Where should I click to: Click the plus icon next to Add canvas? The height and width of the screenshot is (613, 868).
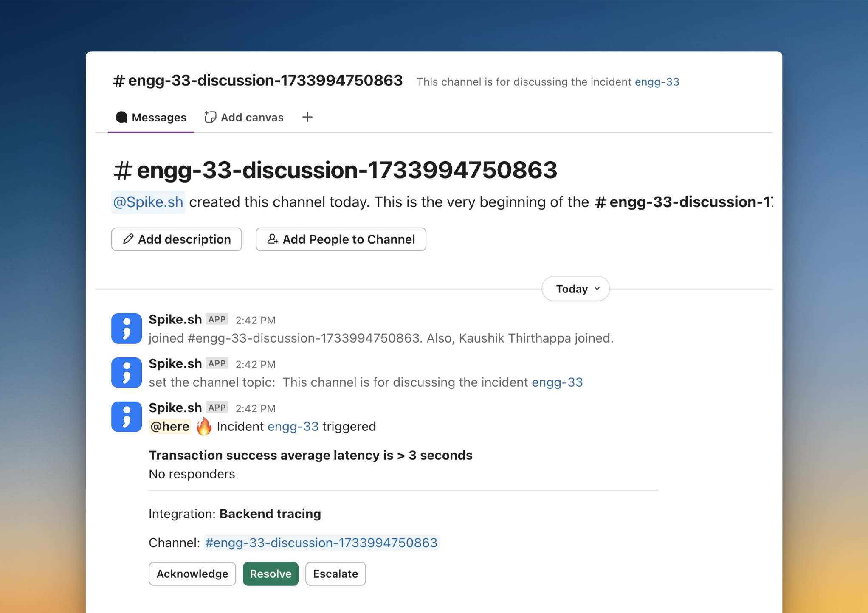(x=307, y=117)
